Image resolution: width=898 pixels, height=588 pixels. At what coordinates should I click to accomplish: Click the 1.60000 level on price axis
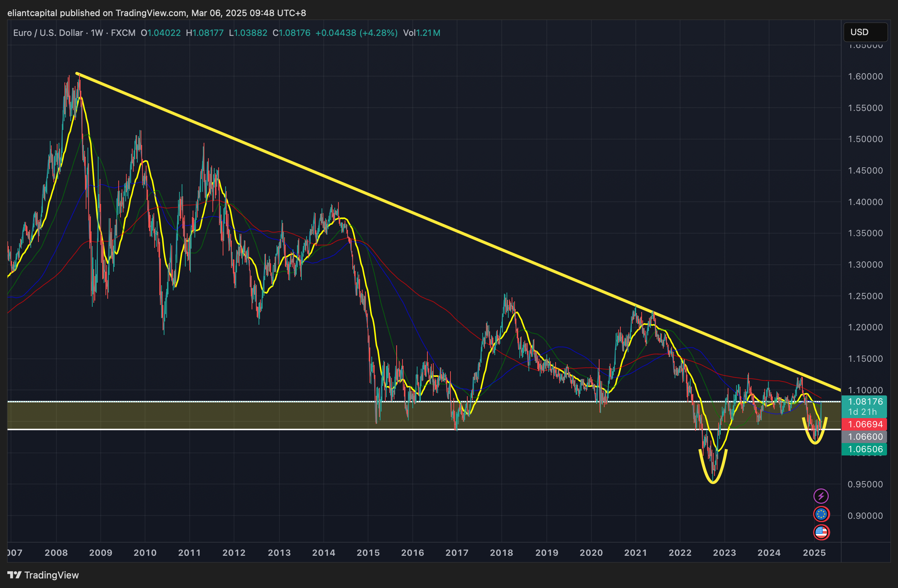865,77
